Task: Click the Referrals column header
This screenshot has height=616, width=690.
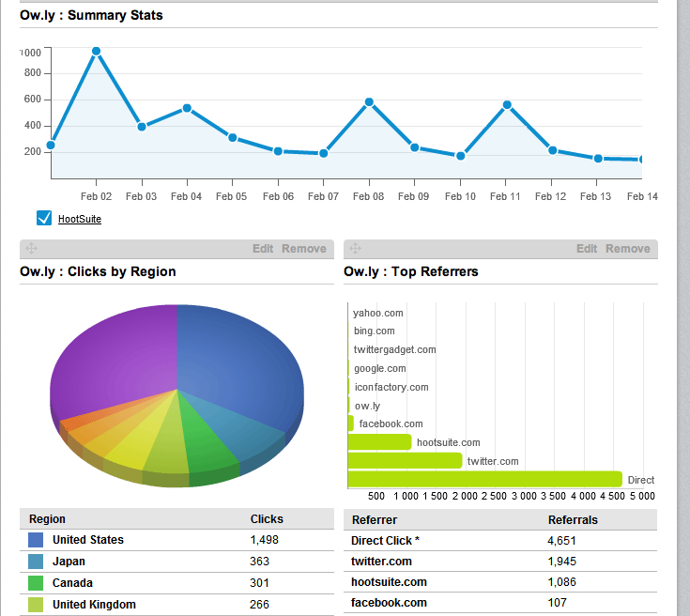Action: click(x=573, y=520)
